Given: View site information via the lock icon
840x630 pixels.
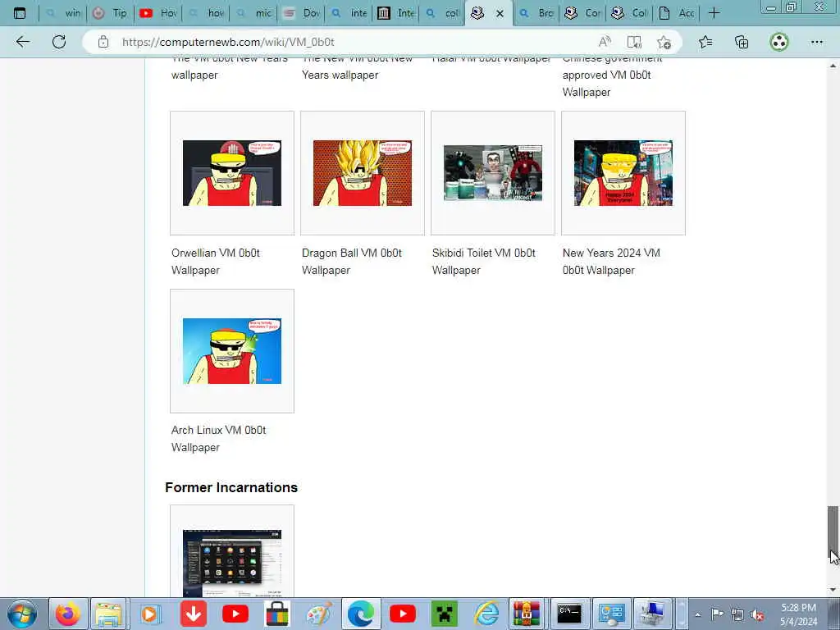Looking at the screenshot, I should click(x=103, y=42).
